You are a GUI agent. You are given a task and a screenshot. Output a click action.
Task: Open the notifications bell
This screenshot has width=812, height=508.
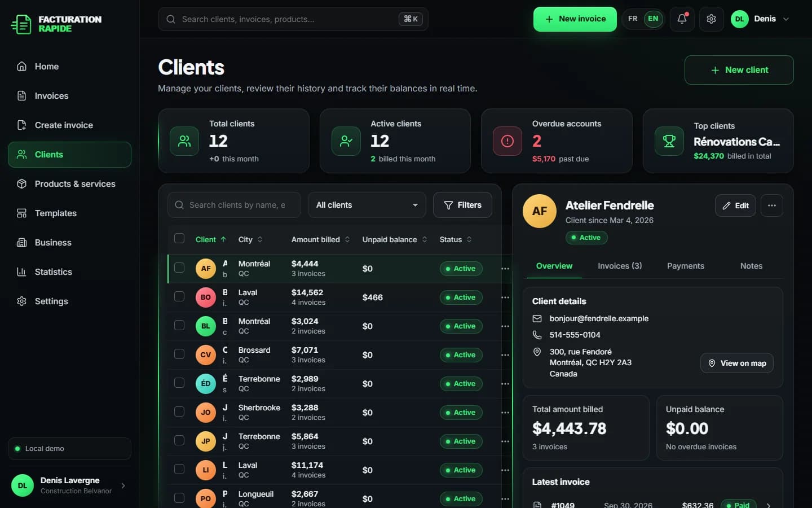[682, 19]
